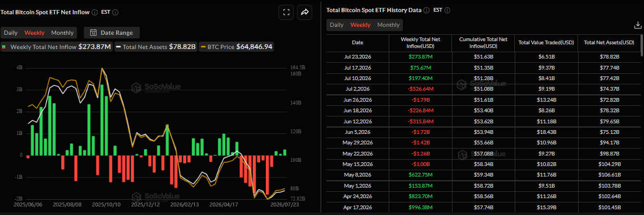This screenshot has height=215, width=644.
Task: Select the Jul 23,2026 date cell
Action: (x=358, y=56)
